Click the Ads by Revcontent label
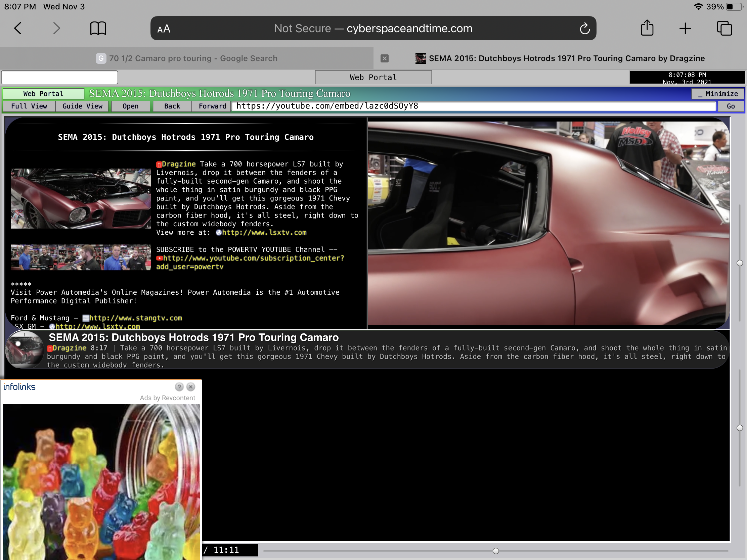The width and height of the screenshot is (747, 560). click(168, 398)
